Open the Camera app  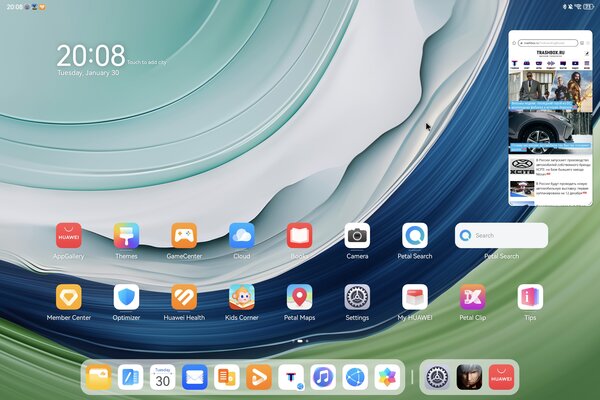[357, 235]
